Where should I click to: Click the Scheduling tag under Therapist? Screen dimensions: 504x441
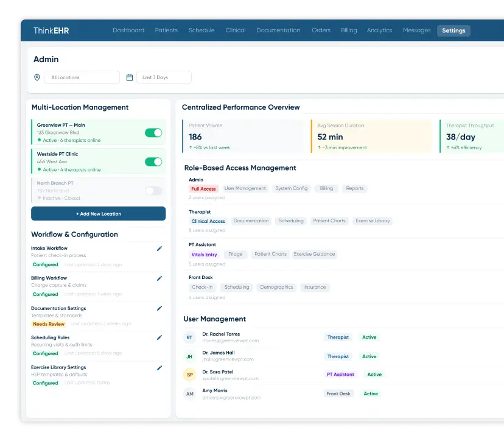291,221
